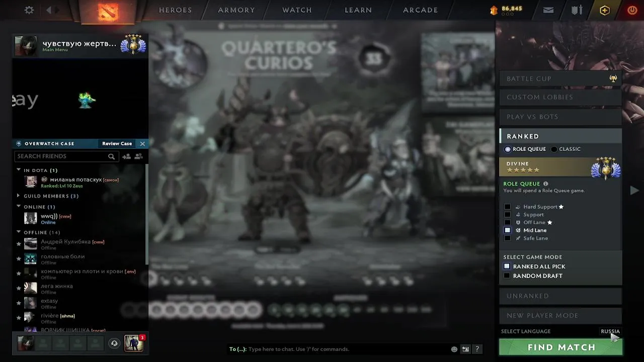
Task: Check the Off Lane role box
Action: point(507,222)
